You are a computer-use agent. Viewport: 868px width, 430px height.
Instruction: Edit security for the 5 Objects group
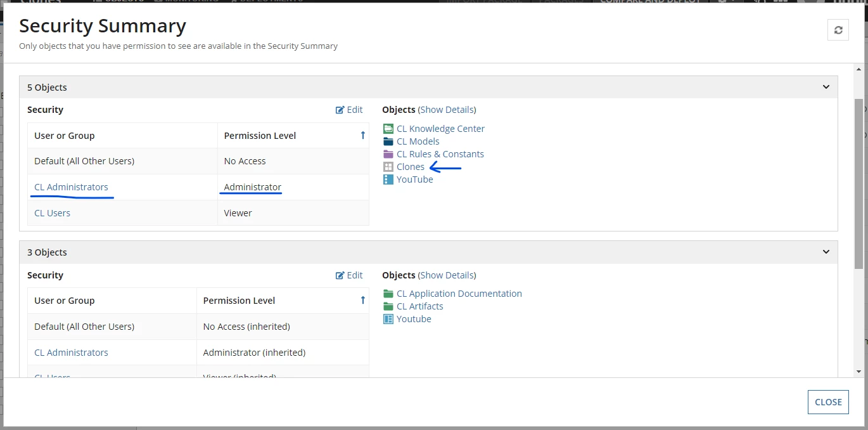tap(349, 110)
